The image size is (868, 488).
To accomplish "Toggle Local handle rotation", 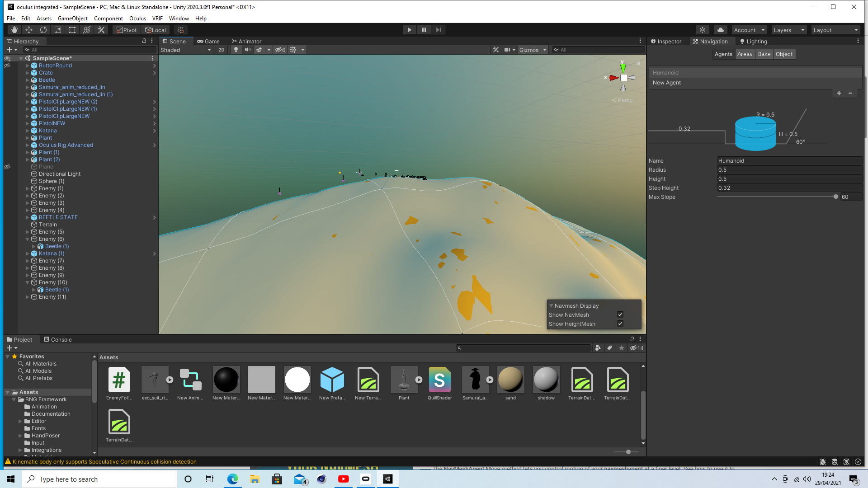I will tap(156, 30).
